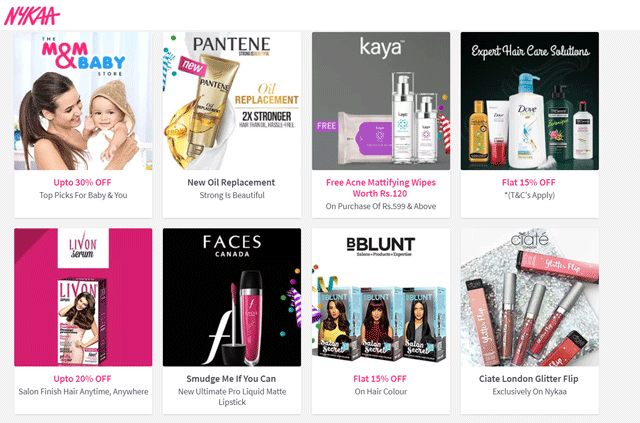The image size is (640, 423).
Task: Click the New Oil Replacement title
Action: coord(231,183)
